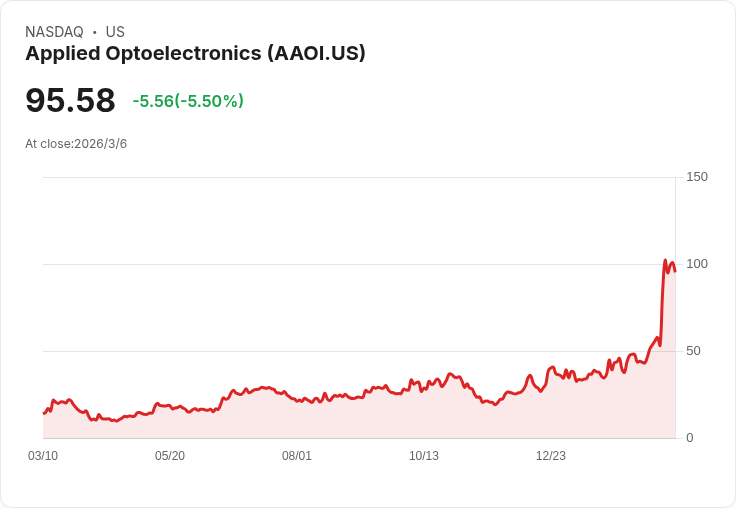Click the 12/23 date axis label
This screenshot has width=736, height=508.
point(551,456)
